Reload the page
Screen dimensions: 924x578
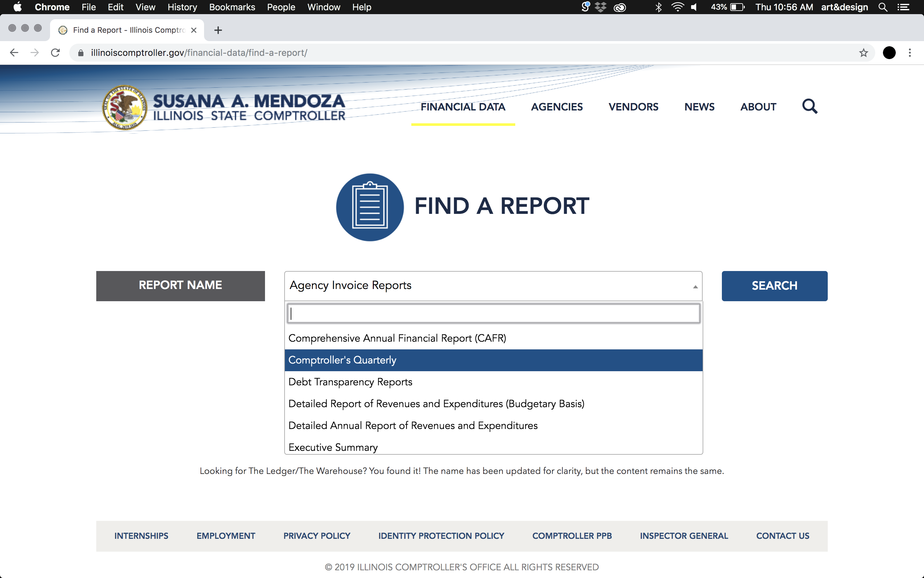pyautogui.click(x=56, y=53)
